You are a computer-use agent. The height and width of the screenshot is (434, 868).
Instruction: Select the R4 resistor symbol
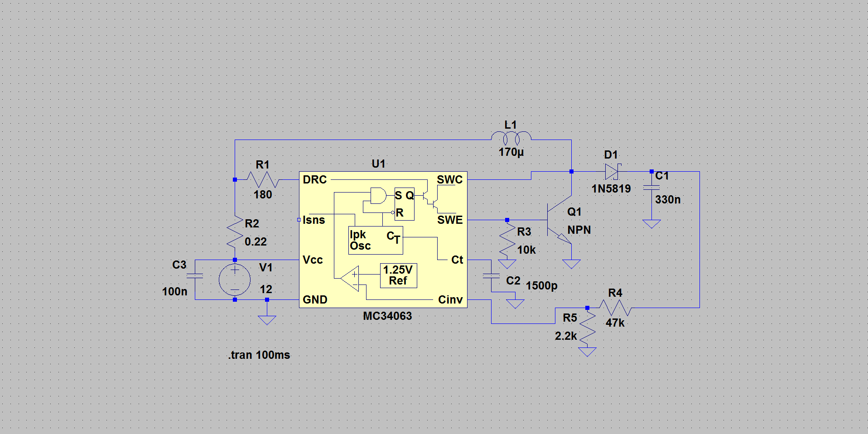point(615,308)
